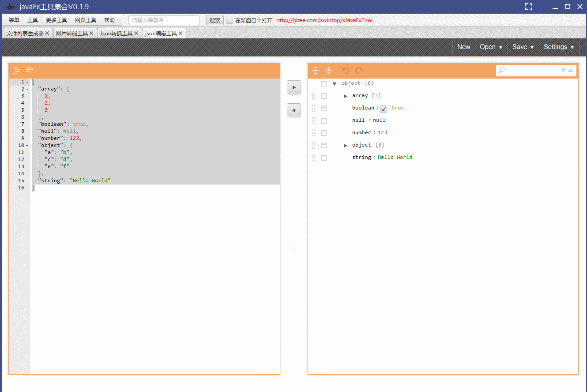The width and height of the screenshot is (587, 392).
Task: Switch to 图片转码工具 tab
Action: click(x=72, y=33)
